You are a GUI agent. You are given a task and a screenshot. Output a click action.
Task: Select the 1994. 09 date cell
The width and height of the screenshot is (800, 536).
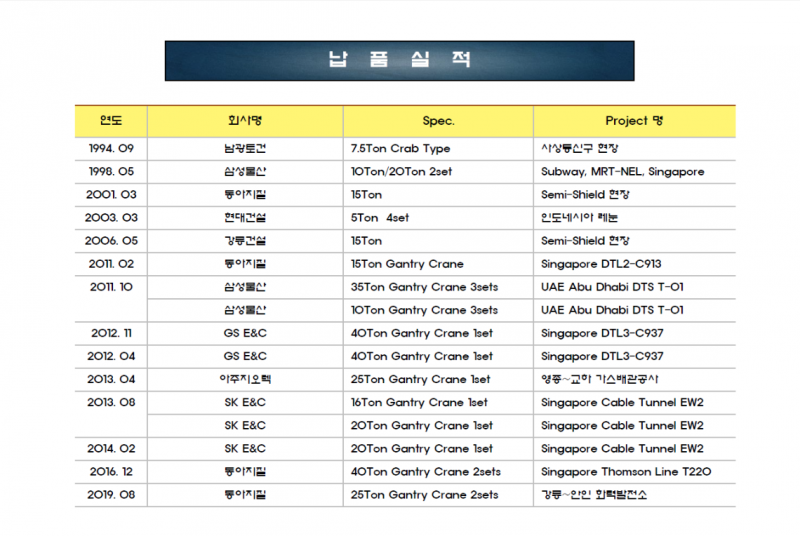[111, 149]
